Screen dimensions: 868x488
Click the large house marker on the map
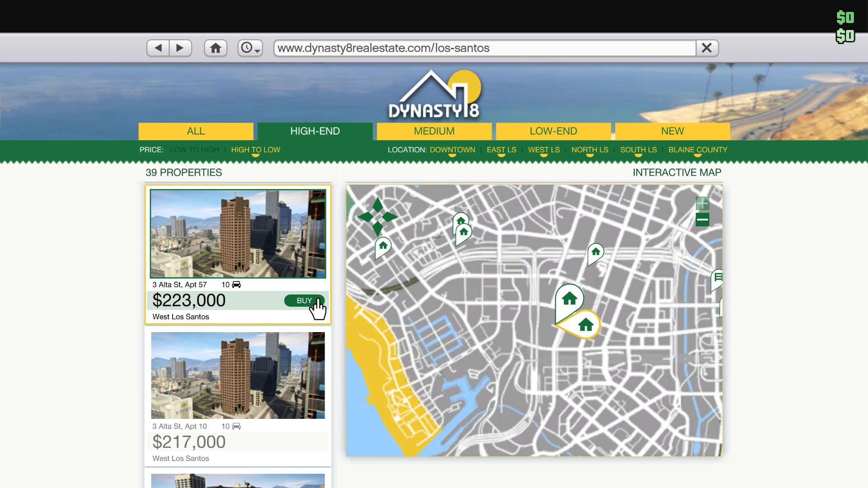570,299
